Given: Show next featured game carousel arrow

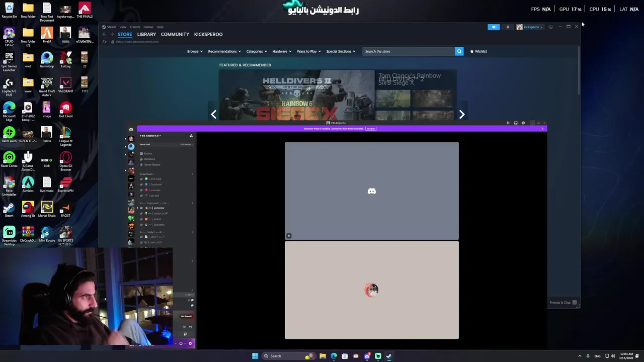Looking at the screenshot, I should [x=462, y=115].
